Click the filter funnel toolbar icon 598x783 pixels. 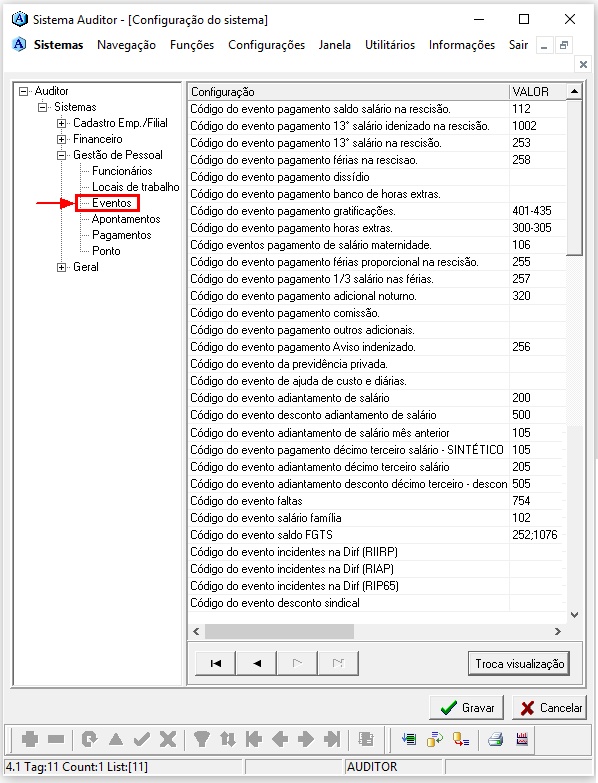[x=202, y=739]
